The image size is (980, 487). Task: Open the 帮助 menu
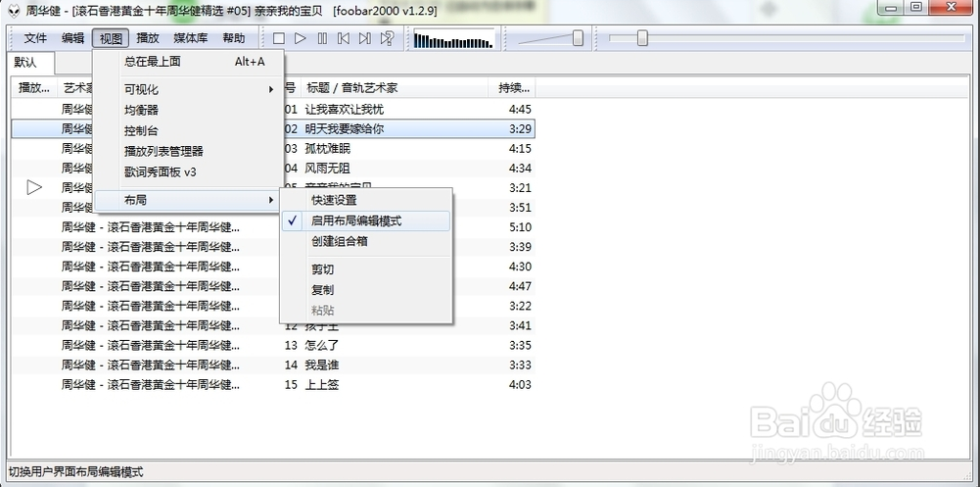pos(234,38)
